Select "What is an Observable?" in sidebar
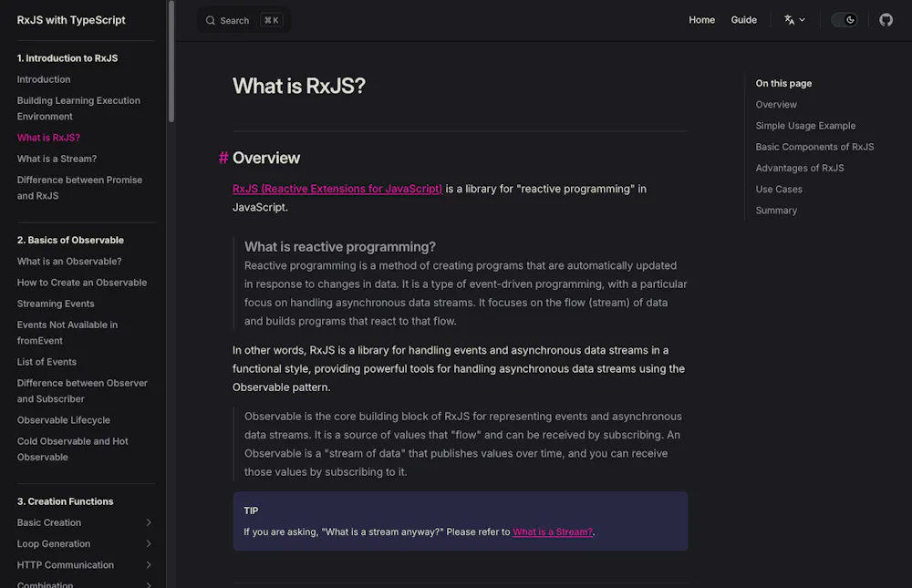Screen dimensions: 912x588 click(x=69, y=262)
